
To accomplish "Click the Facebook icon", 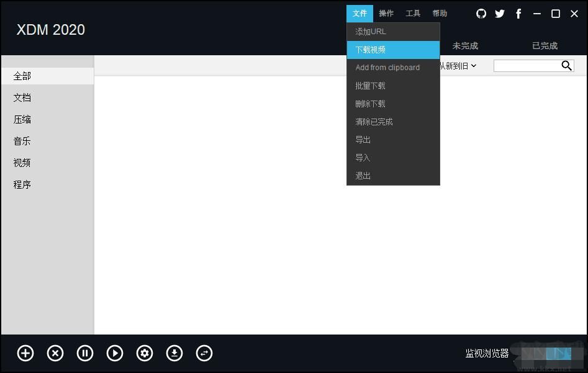I will (518, 13).
